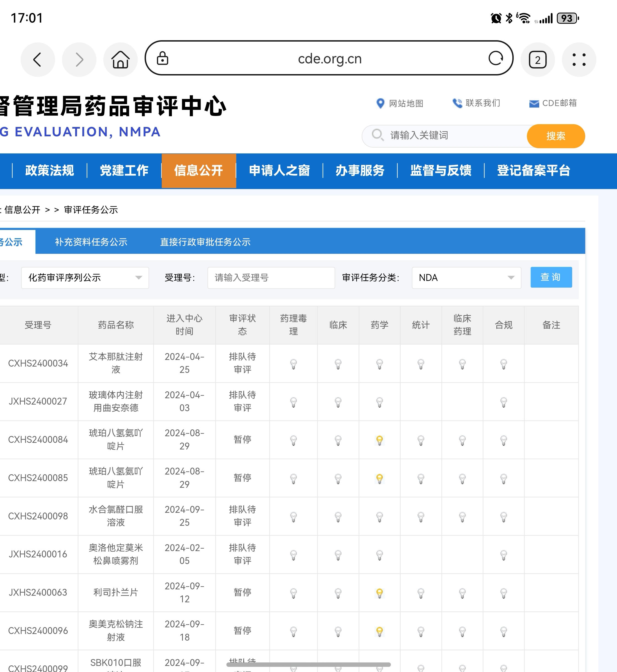The image size is (617, 672).
Task: Select the date 2024-02-05
Action: pyautogui.click(x=184, y=554)
